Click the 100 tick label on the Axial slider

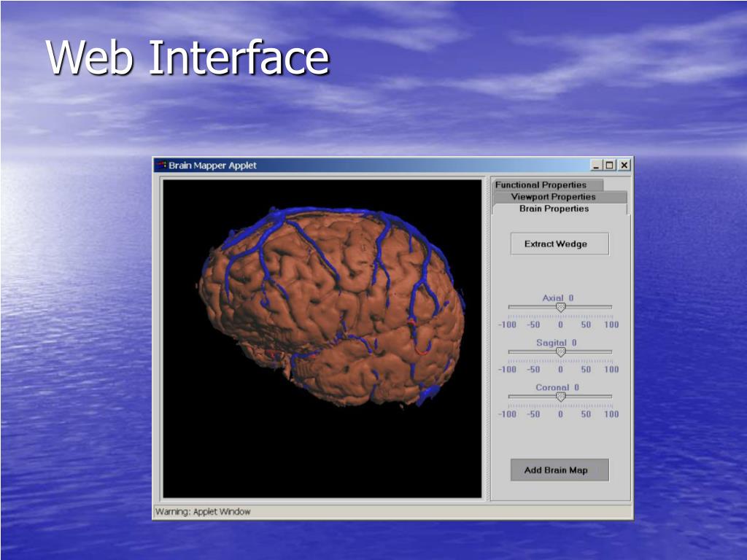pos(611,324)
